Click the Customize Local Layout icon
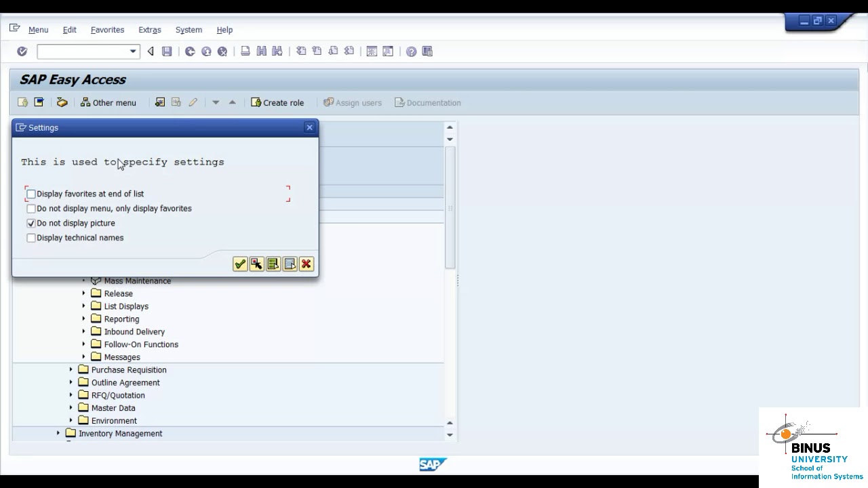 (427, 52)
